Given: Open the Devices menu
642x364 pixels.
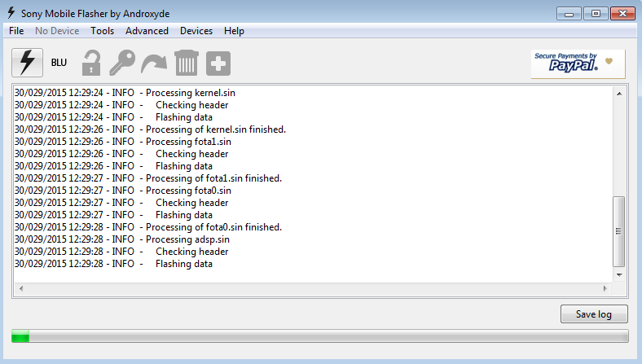Looking at the screenshot, I should [196, 31].
